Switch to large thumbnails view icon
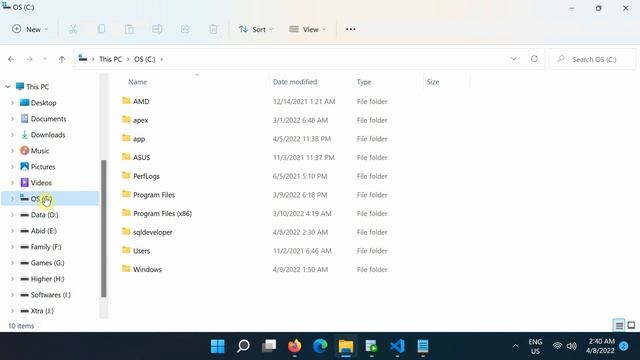This screenshot has width=640, height=360. pyautogui.click(x=631, y=325)
